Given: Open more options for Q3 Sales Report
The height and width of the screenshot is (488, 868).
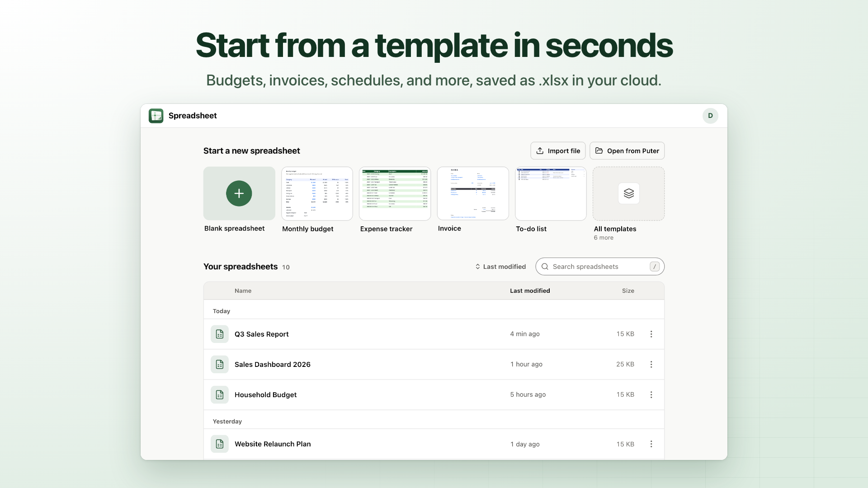Looking at the screenshot, I should pos(651,334).
